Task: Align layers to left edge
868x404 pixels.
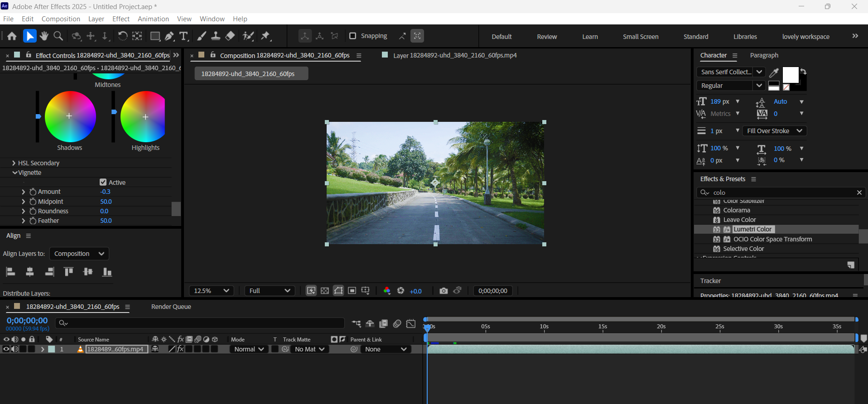Action: tap(10, 272)
